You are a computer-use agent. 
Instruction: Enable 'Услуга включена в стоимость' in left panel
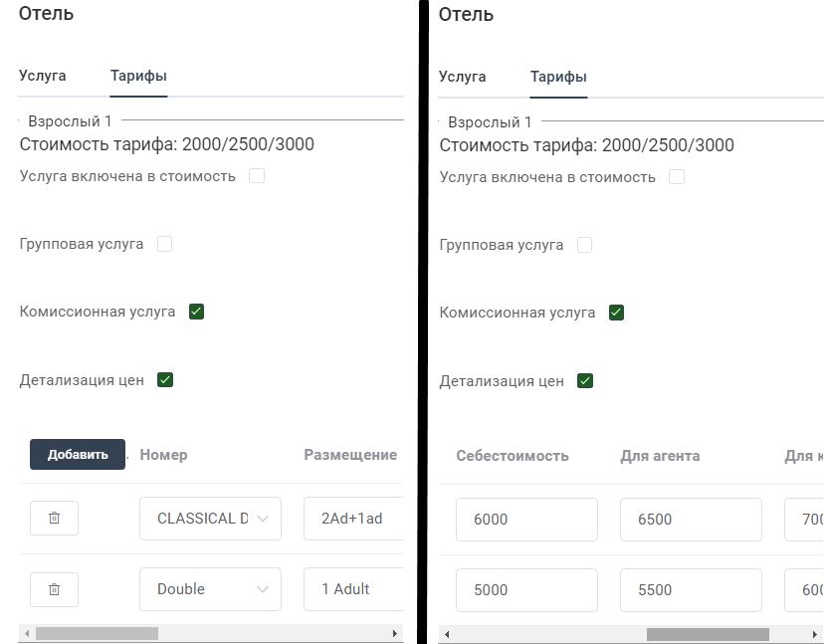tap(257, 175)
